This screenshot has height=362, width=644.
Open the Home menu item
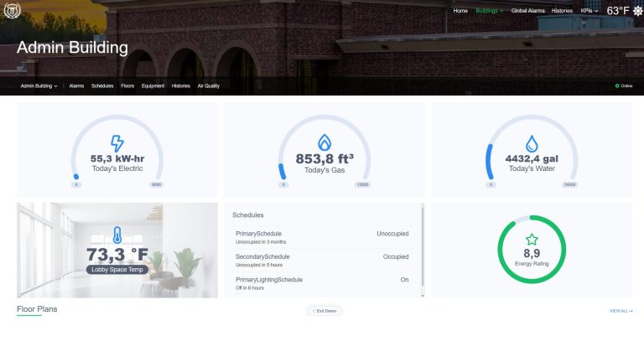(460, 11)
